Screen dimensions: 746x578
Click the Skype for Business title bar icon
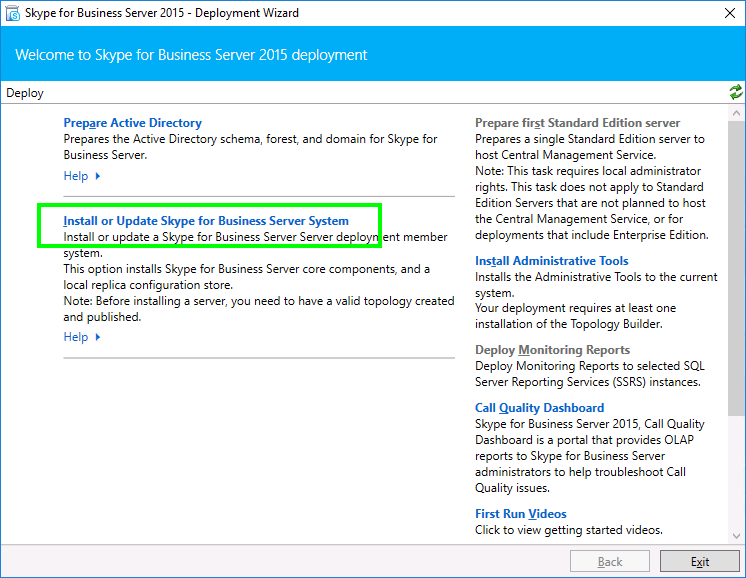(x=12, y=13)
